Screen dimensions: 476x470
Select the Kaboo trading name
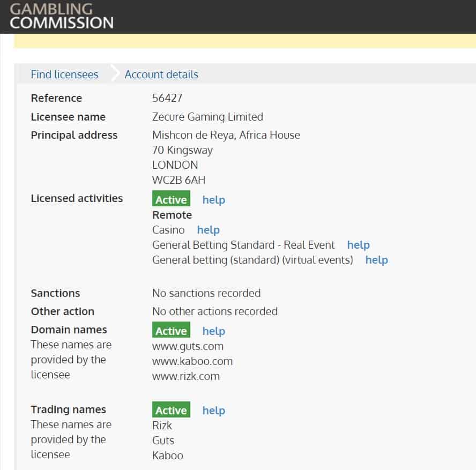168,456
